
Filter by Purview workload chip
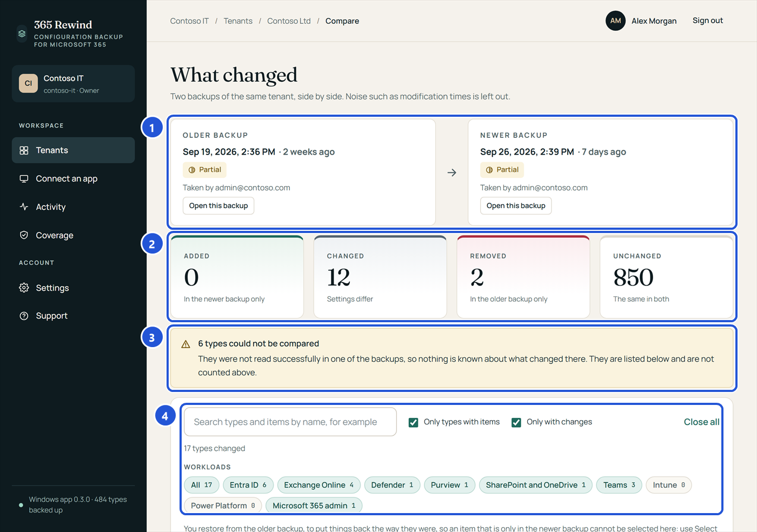click(x=449, y=485)
